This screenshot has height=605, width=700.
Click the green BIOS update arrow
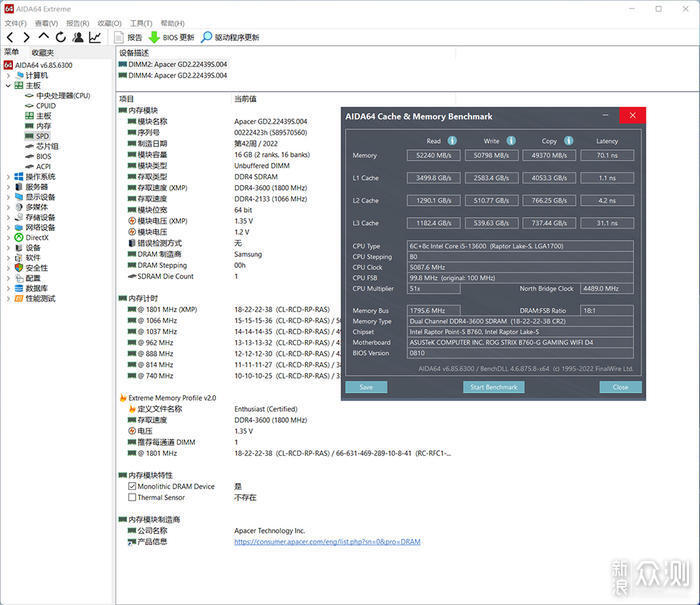pos(154,38)
